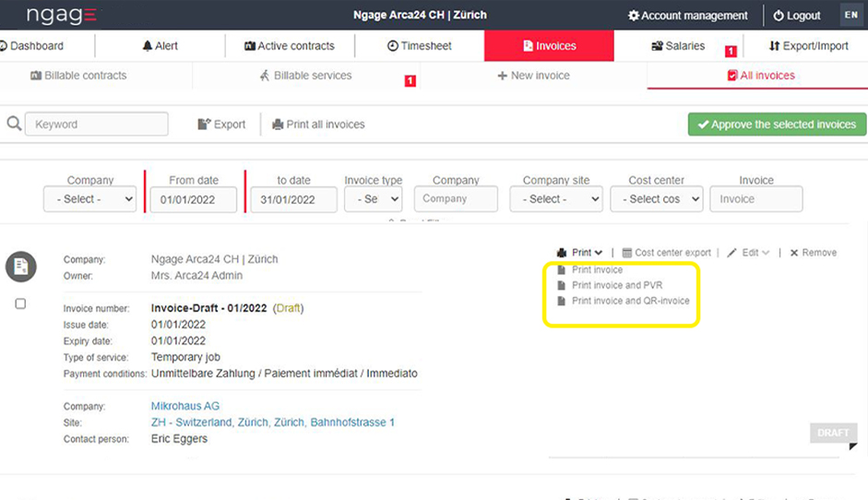Image resolution: width=868 pixels, height=500 pixels.
Task: Open the Billable contracts tab
Action: (78, 76)
